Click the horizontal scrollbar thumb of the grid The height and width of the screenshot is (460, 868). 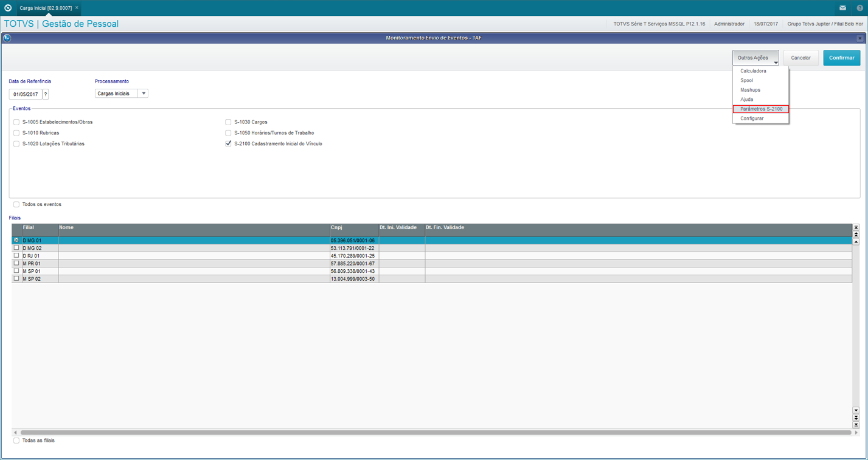pos(436,433)
